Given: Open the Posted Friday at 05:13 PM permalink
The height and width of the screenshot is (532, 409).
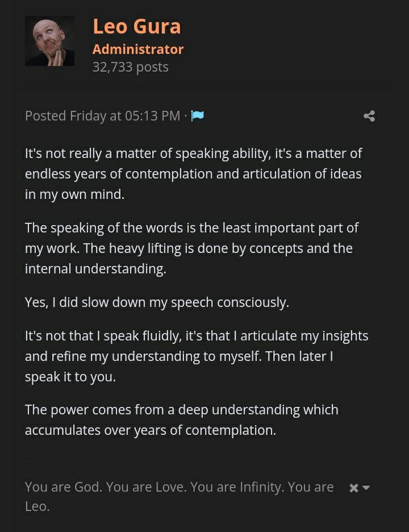Looking at the screenshot, I should pos(102,116).
